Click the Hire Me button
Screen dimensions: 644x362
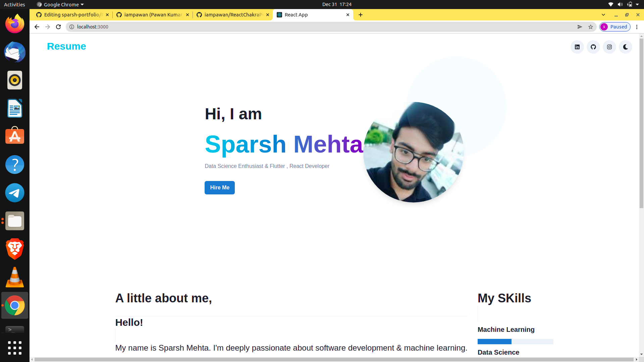(x=219, y=187)
